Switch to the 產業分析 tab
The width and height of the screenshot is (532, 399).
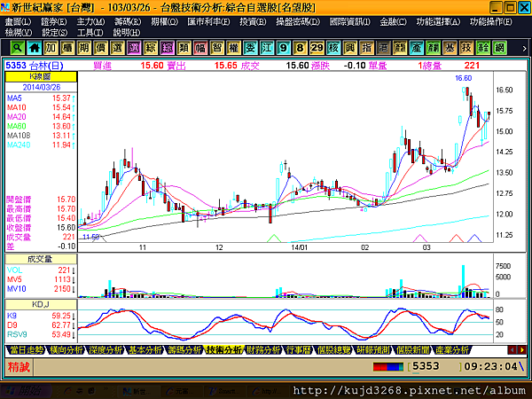[x=451, y=350]
